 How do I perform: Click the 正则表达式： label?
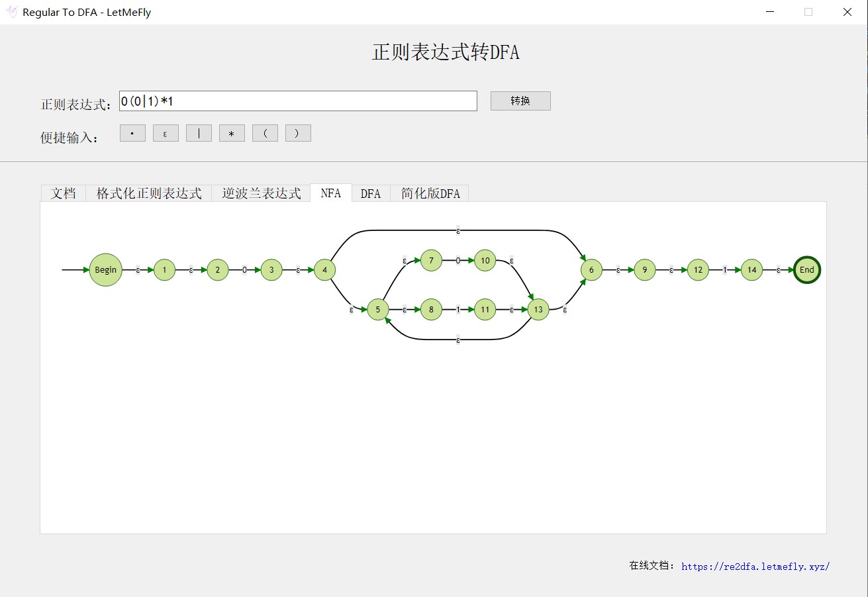click(x=77, y=105)
